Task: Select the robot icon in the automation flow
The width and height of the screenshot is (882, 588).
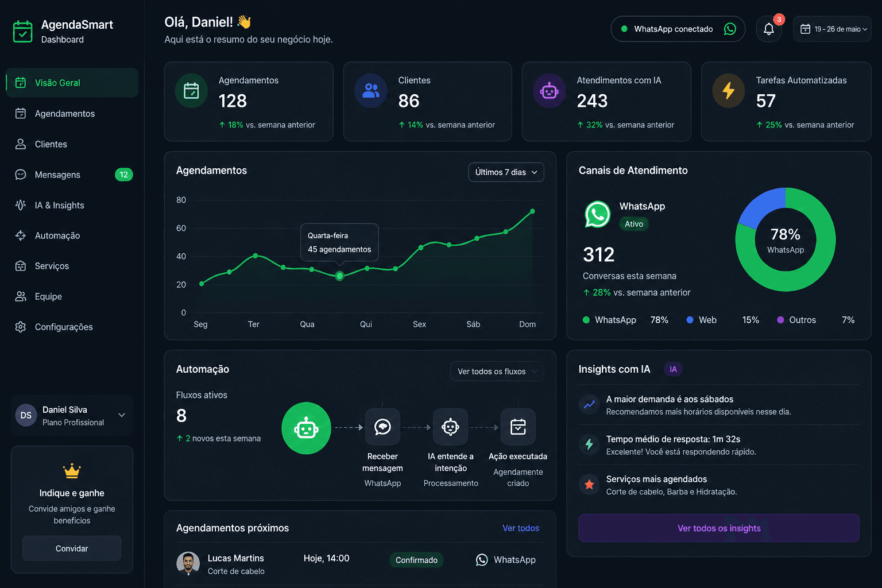Action: (x=306, y=428)
